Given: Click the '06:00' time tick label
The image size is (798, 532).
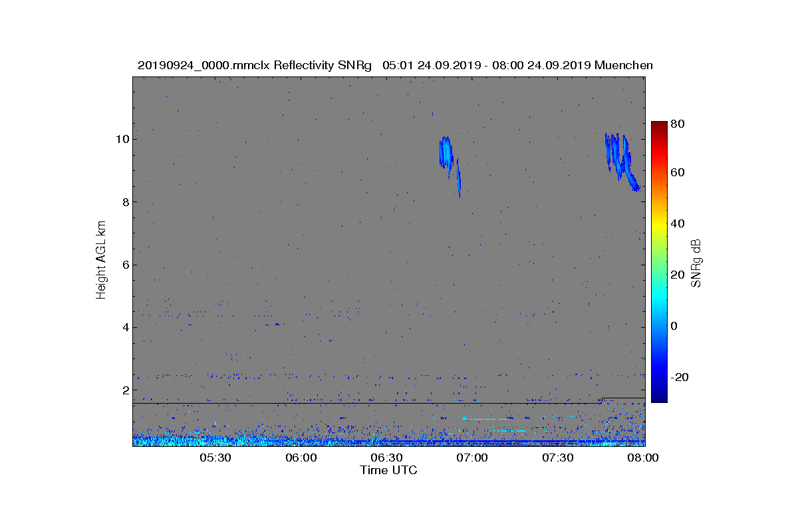Looking at the screenshot, I should click(x=301, y=458).
